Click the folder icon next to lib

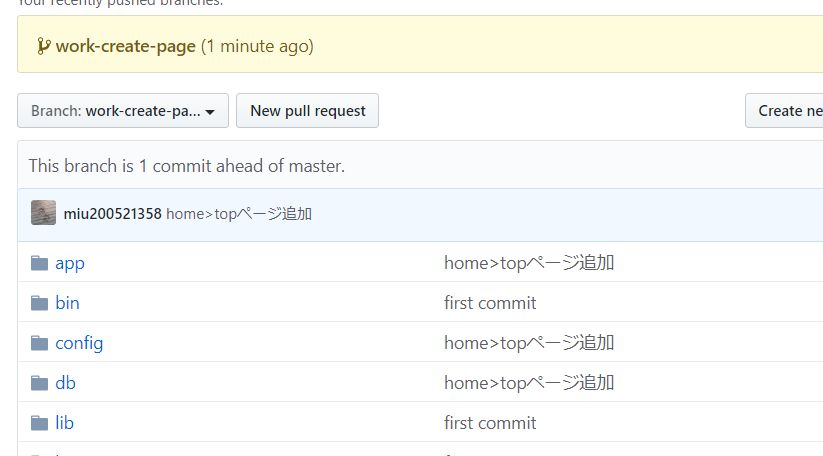click(39, 423)
